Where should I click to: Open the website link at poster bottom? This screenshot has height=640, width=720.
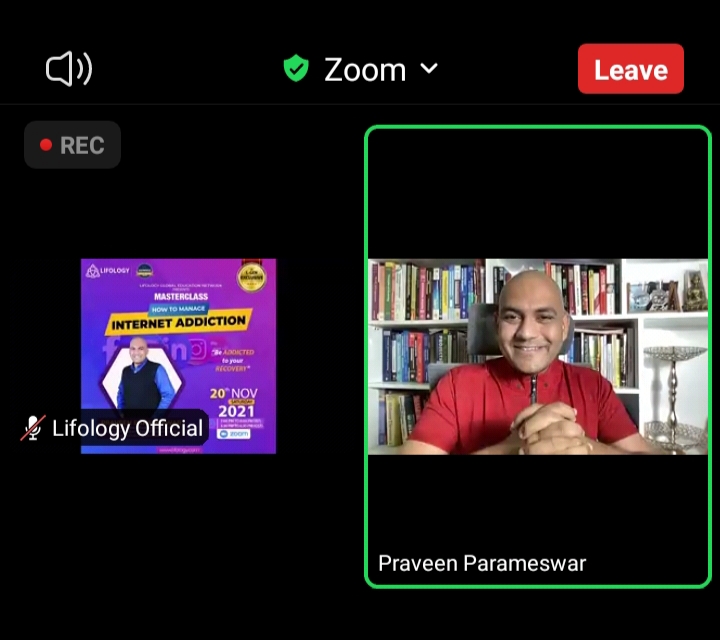(180, 450)
